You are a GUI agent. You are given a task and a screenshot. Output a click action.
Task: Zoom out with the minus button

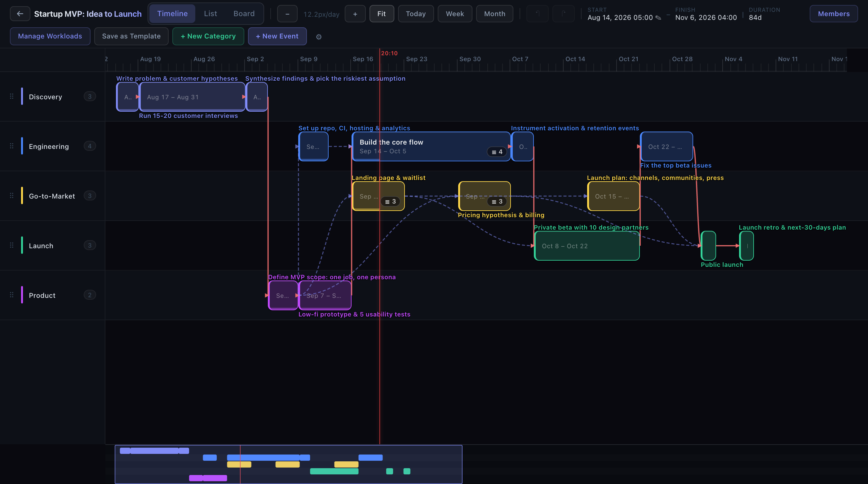pos(287,14)
